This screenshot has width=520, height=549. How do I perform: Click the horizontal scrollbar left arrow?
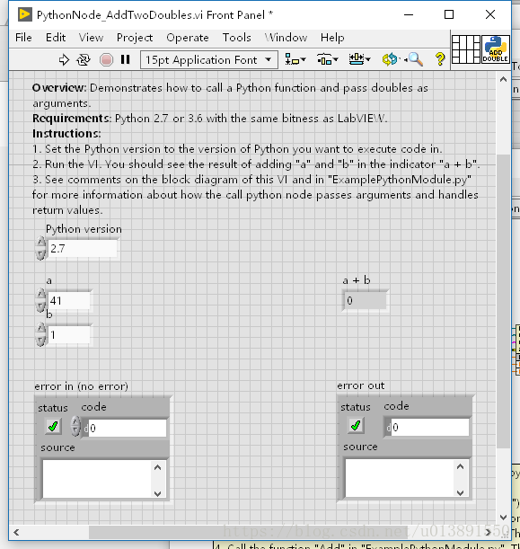pos(16,532)
